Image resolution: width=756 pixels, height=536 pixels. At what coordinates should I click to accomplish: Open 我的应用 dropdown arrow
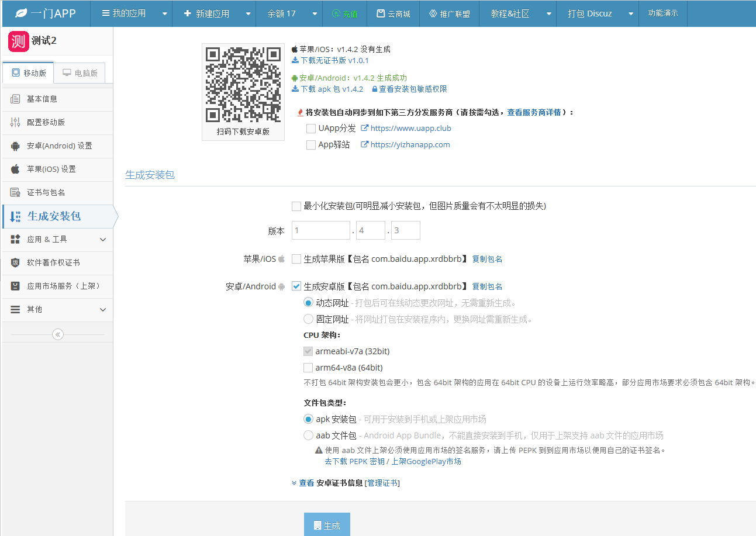164,13
